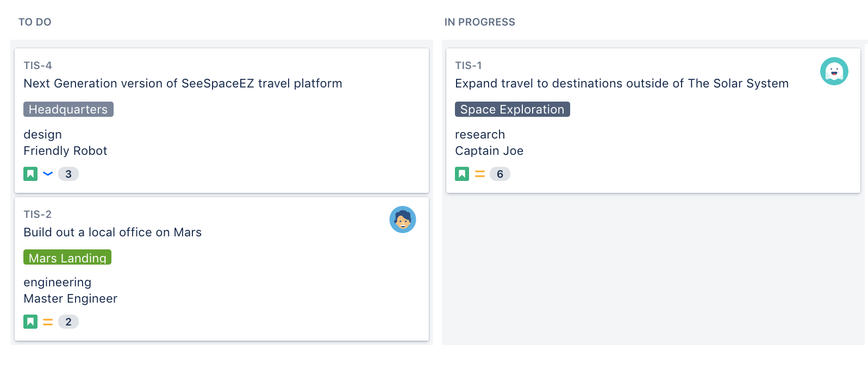Select the IN PROGRESS column header
The image size is (868, 370).
tap(479, 22)
